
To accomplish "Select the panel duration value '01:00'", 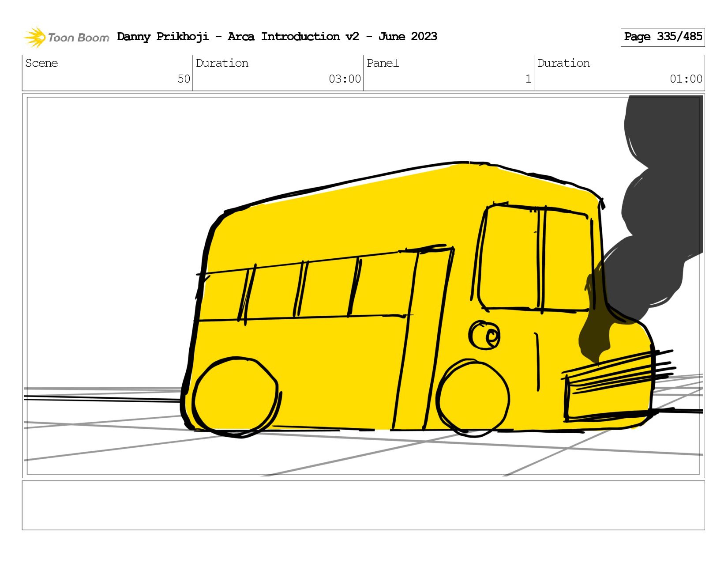I will [686, 79].
